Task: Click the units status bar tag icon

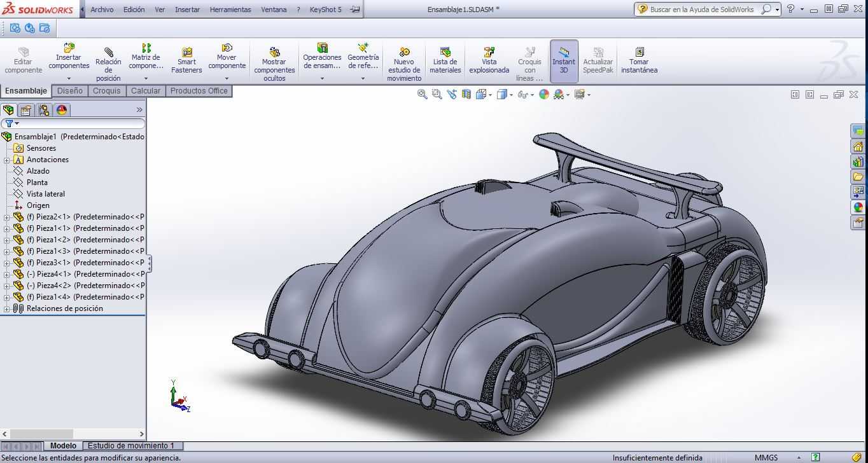Action: tap(856, 457)
